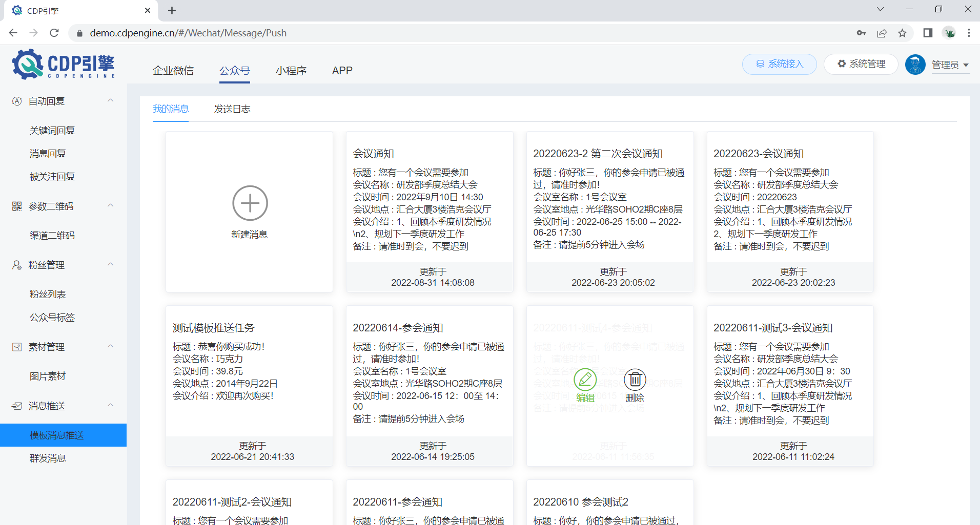Image resolution: width=980 pixels, height=525 pixels.
Task: Collapse the 参数二维码 section chevron
Action: pyautogui.click(x=110, y=205)
